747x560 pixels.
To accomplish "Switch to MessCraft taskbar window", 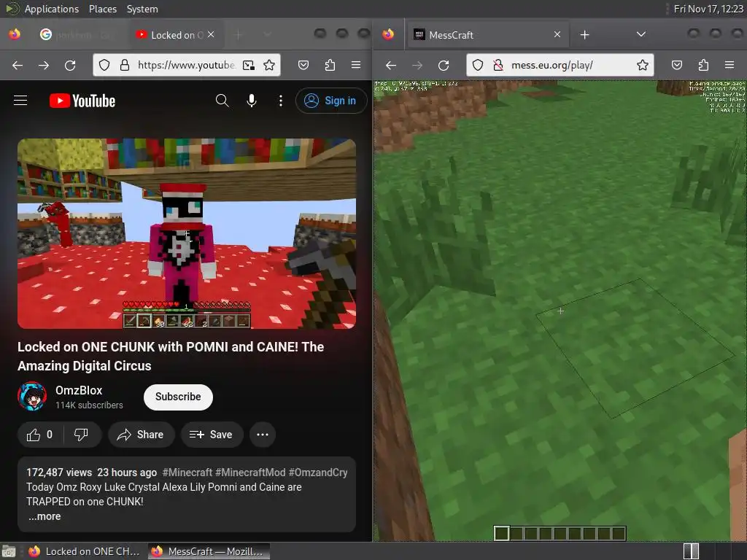I will [x=209, y=551].
